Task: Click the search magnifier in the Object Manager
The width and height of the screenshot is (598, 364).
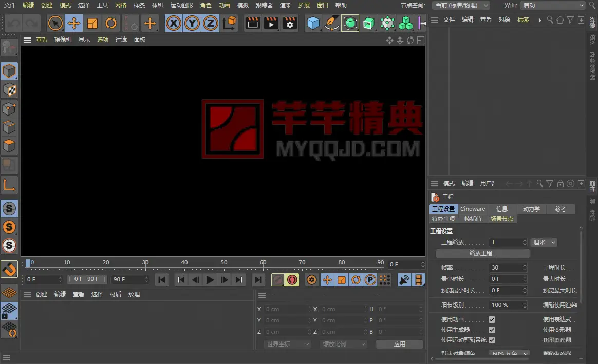Action: point(550,20)
